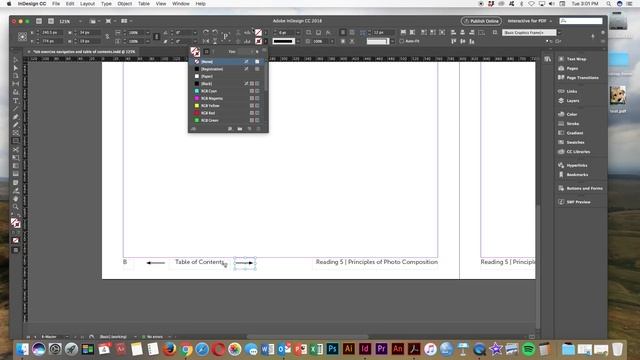
Task: Toggle the reference point locator
Action: pos(22,37)
